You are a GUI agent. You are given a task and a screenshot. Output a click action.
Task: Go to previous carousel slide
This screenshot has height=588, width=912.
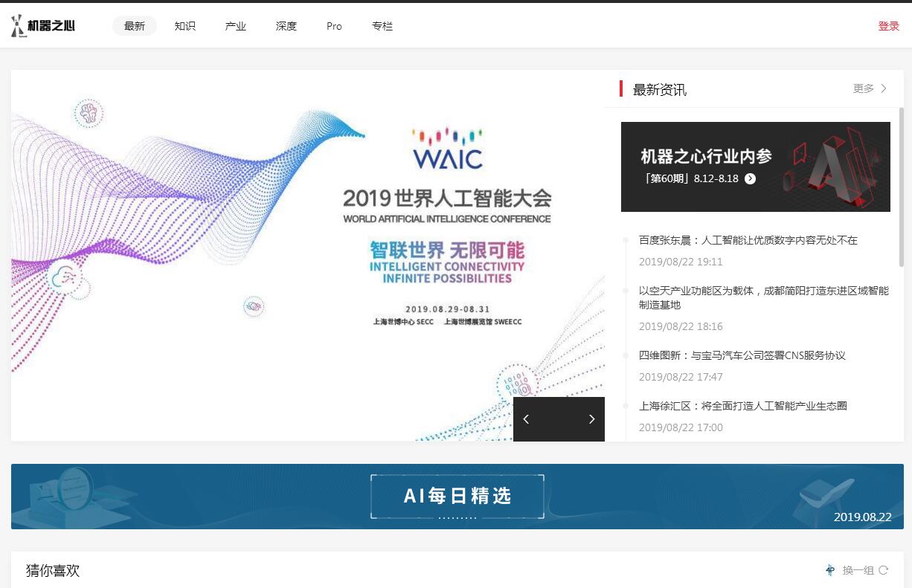526,419
